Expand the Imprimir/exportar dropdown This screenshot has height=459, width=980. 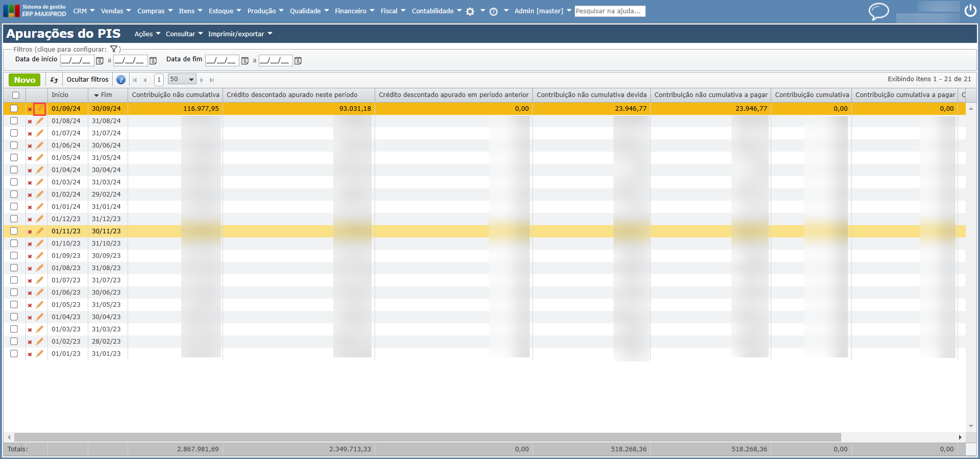coord(240,34)
